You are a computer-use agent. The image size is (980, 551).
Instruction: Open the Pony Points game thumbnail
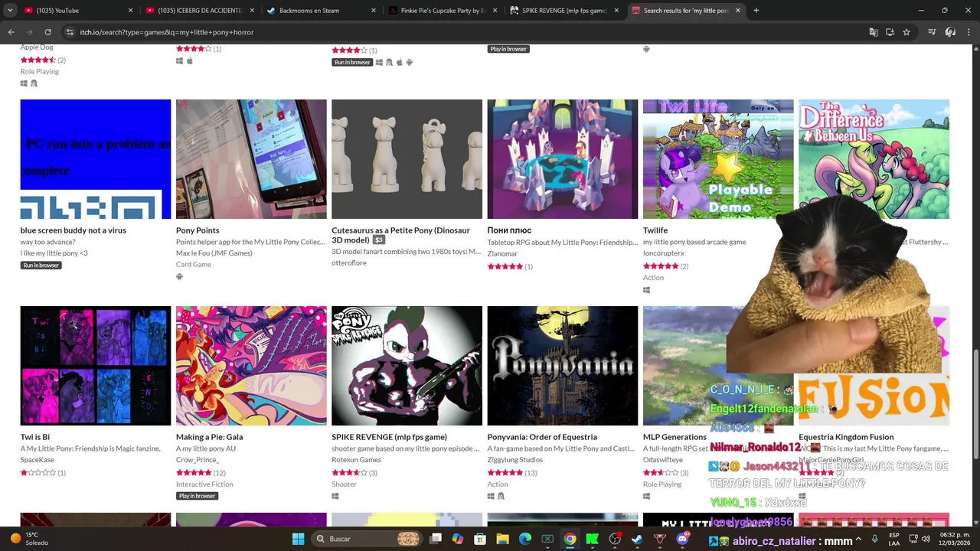(251, 159)
